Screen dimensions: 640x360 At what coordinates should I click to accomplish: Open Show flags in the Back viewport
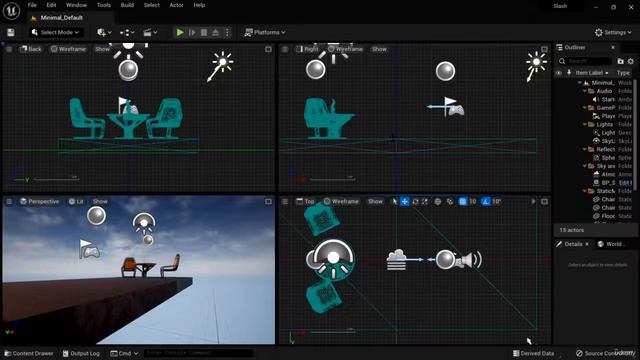click(102, 49)
